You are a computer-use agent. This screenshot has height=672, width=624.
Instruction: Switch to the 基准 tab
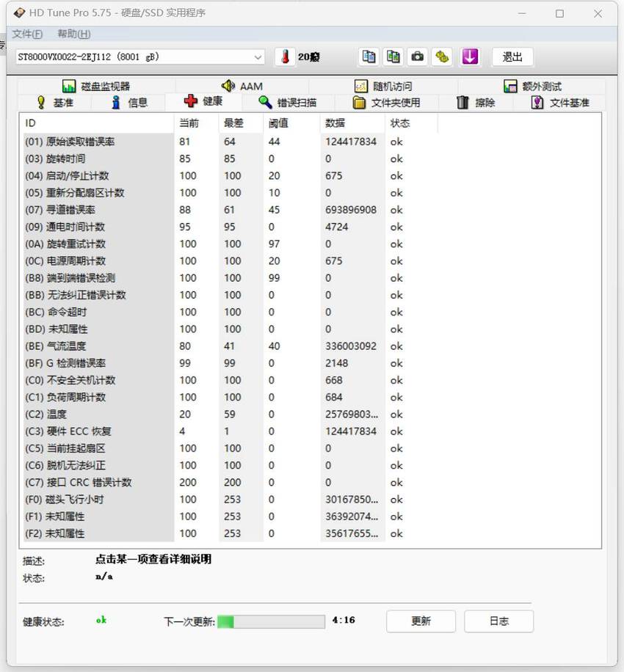point(55,103)
